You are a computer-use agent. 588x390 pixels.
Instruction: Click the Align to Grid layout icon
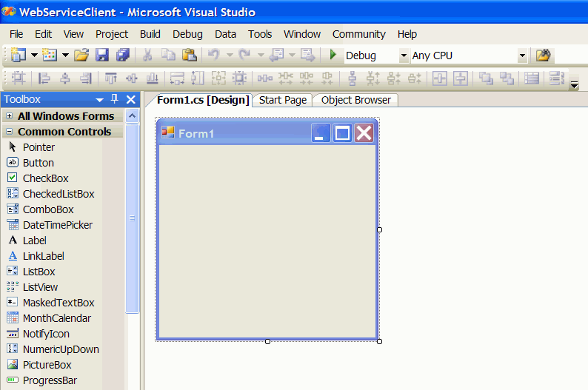(x=19, y=78)
